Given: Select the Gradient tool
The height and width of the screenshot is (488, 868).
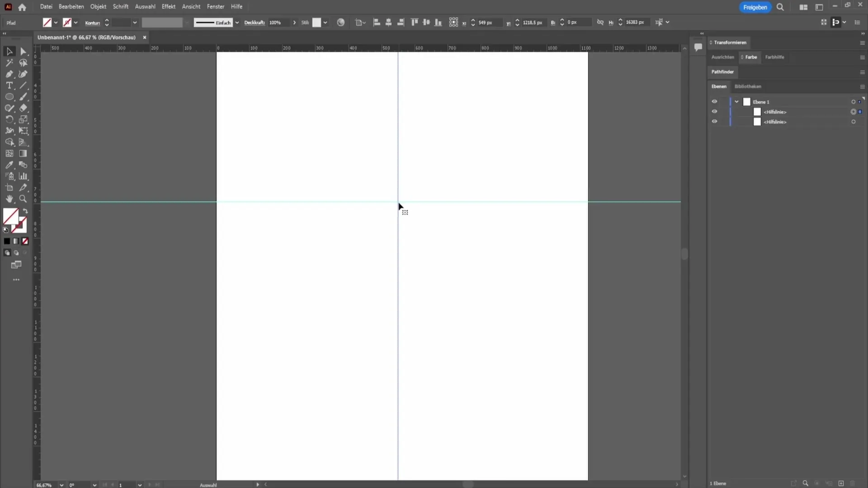Looking at the screenshot, I should click(23, 154).
